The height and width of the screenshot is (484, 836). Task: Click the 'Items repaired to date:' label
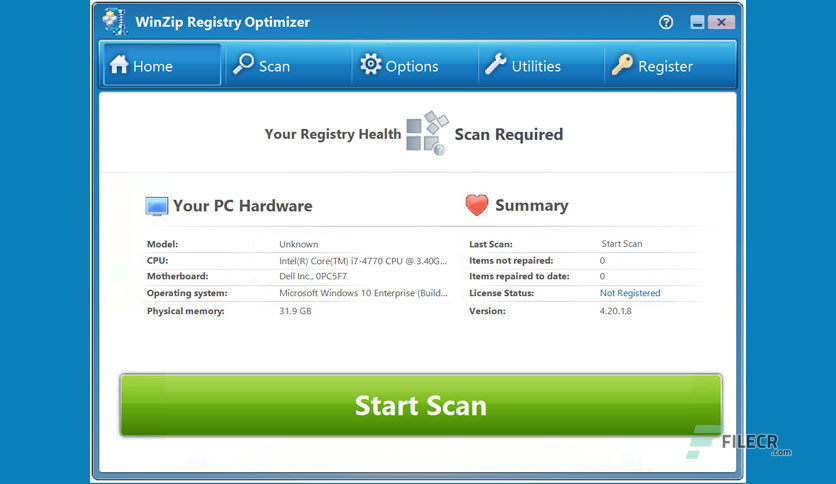pos(519,276)
